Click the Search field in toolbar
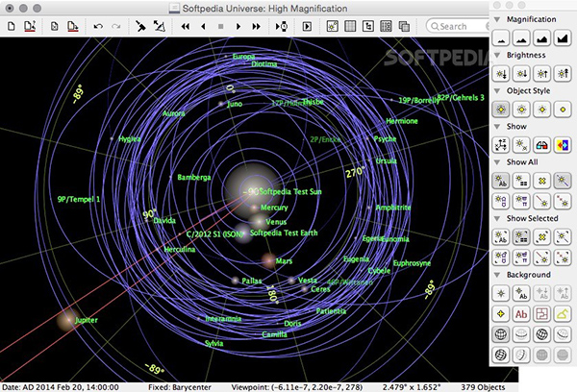The height and width of the screenshot is (392, 577). click(x=457, y=27)
